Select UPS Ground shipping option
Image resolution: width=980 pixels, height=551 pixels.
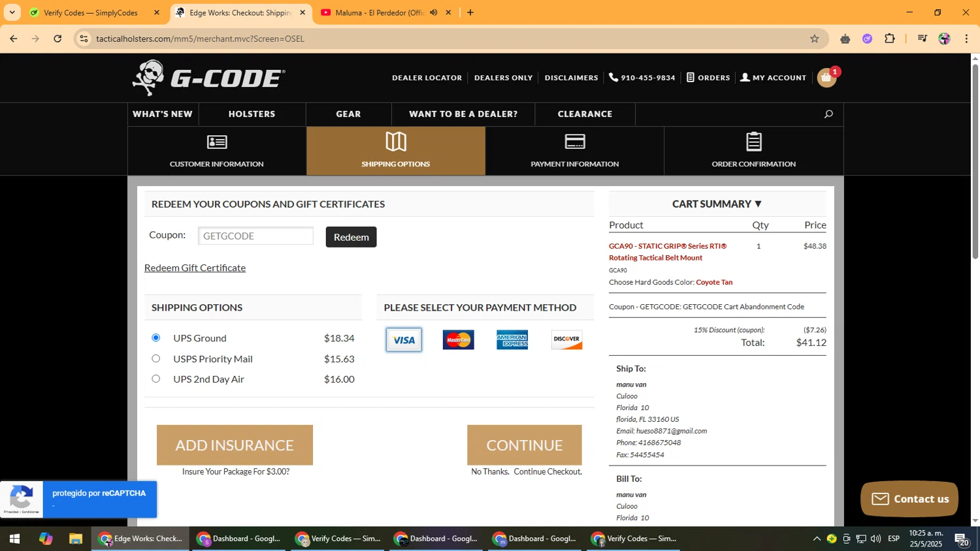(x=155, y=338)
